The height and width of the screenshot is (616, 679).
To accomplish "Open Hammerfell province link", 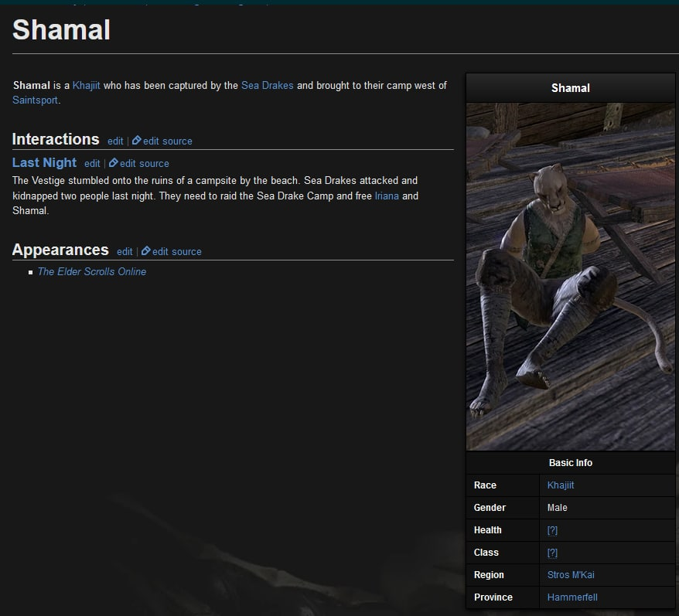I will click(572, 597).
